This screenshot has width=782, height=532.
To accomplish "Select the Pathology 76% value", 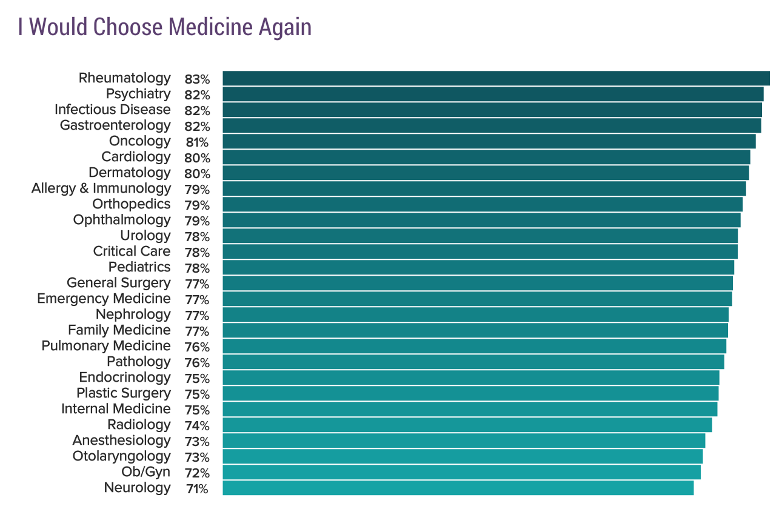I will click(197, 363).
